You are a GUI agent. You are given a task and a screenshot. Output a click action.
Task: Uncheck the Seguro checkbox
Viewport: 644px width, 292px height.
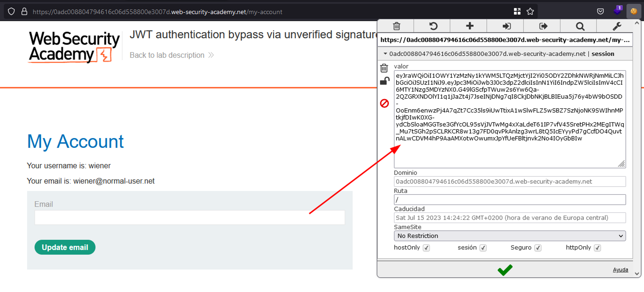pos(538,248)
